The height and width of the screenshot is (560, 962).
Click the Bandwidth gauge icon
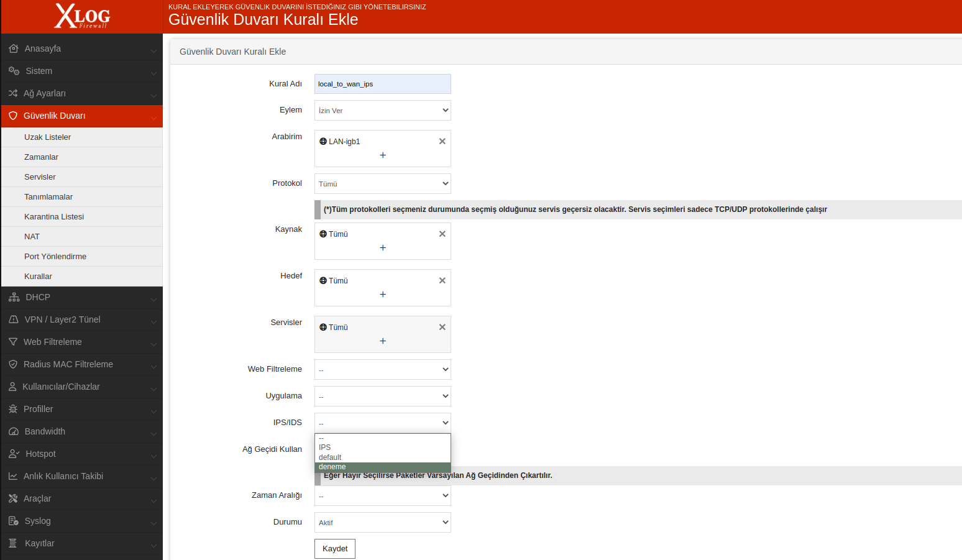14,431
